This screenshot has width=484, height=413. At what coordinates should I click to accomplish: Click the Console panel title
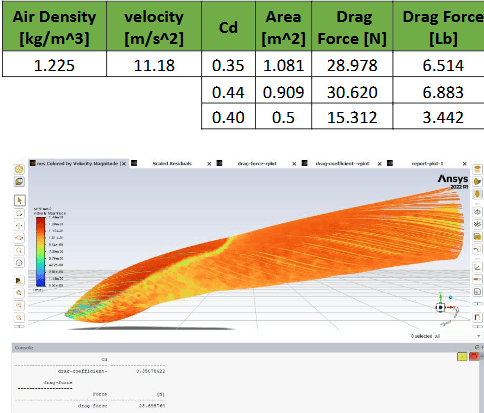click(24, 348)
